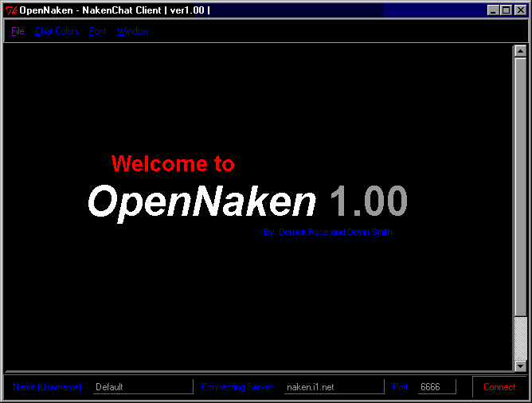532x403 pixels.
Task: Click the 'Welcome to' red text
Action: (x=173, y=163)
